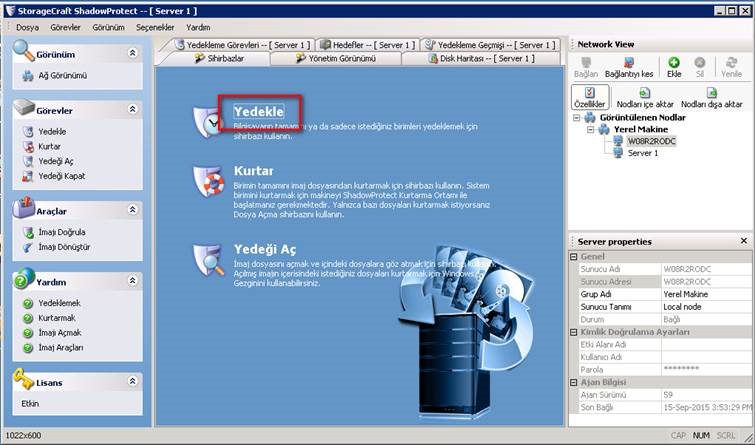Select the Server 1 node in tree
The image size is (755, 445).
click(x=643, y=153)
